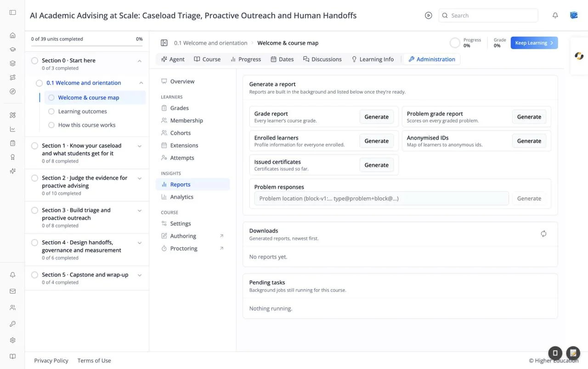
Task: Open notifications bell next to the search box
Action: 555,16
